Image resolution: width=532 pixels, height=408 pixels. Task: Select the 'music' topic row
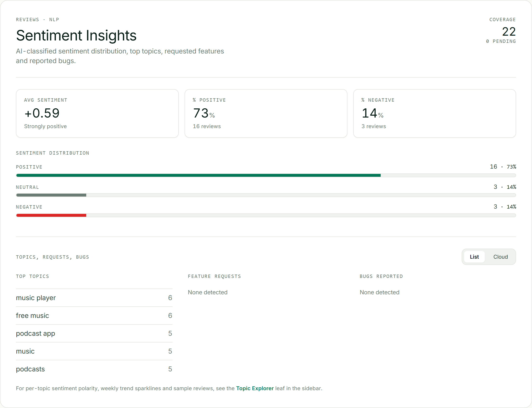94,351
